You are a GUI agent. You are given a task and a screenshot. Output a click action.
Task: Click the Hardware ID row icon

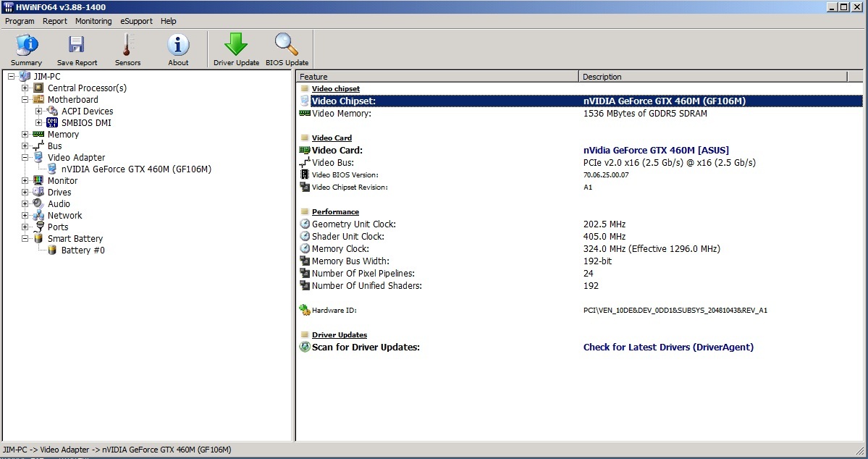point(305,310)
